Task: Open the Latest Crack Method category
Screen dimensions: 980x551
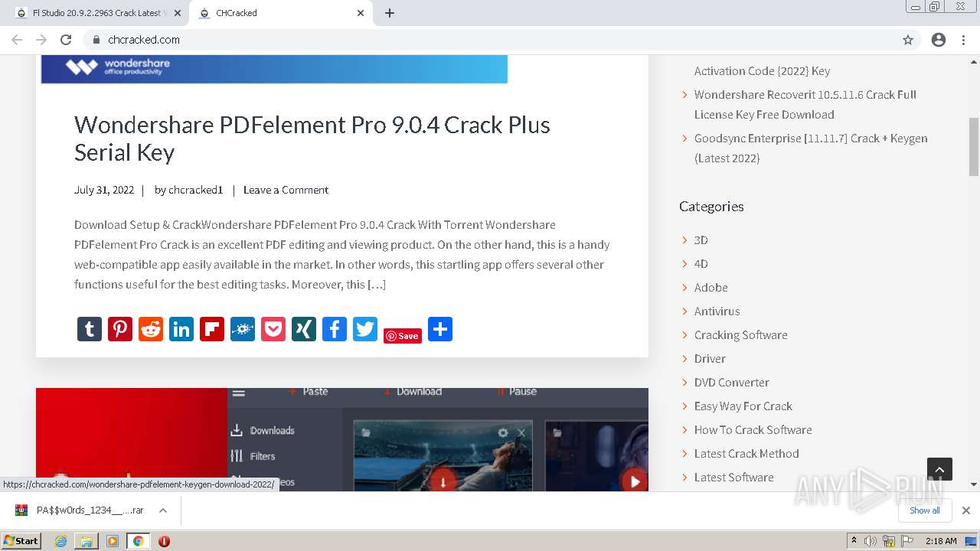Action: (746, 454)
